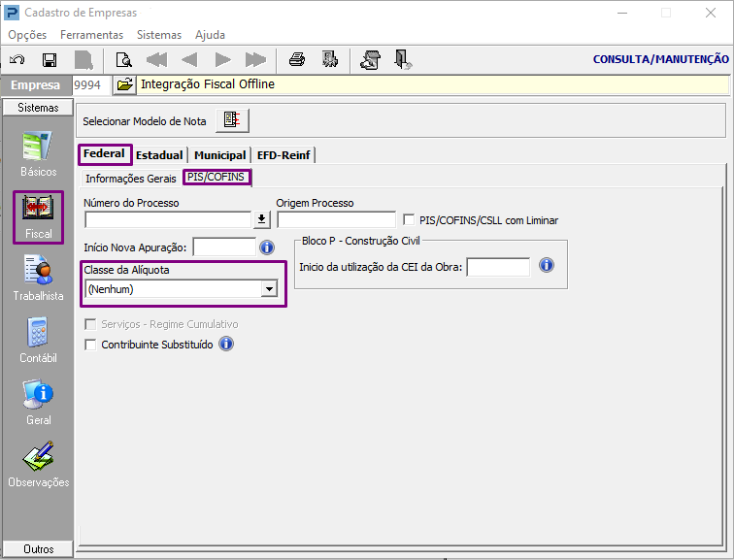Click the Outros button at sidebar bottom
This screenshot has height=560, width=734.
38,548
